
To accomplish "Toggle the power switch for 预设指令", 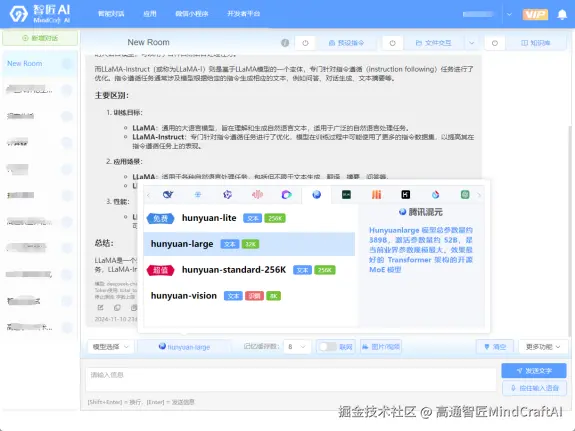I will click(x=305, y=43).
